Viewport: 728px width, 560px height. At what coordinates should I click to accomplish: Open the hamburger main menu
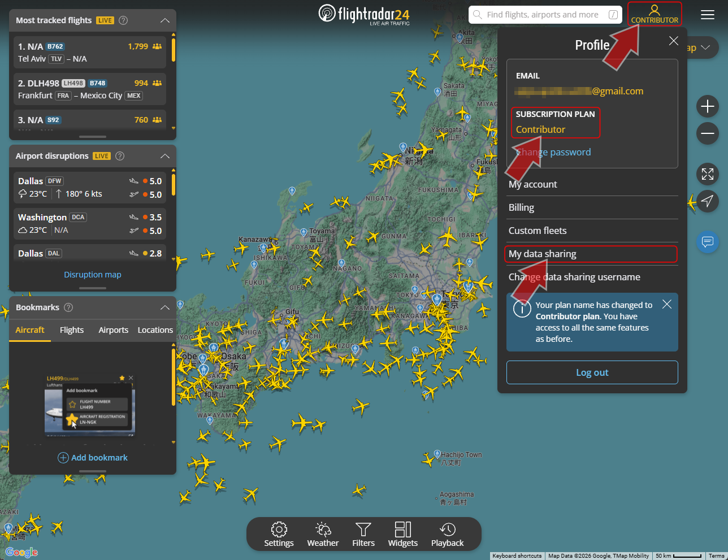click(708, 15)
